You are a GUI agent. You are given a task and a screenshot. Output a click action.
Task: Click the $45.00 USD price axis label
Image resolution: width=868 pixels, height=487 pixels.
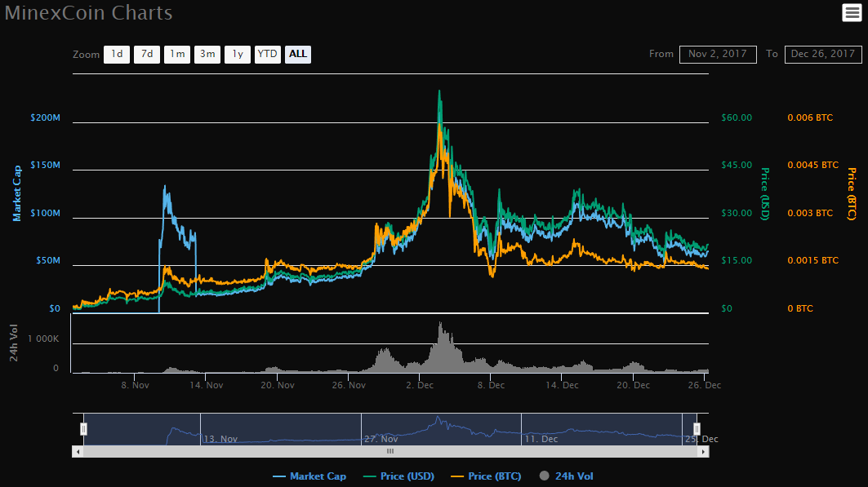point(737,166)
